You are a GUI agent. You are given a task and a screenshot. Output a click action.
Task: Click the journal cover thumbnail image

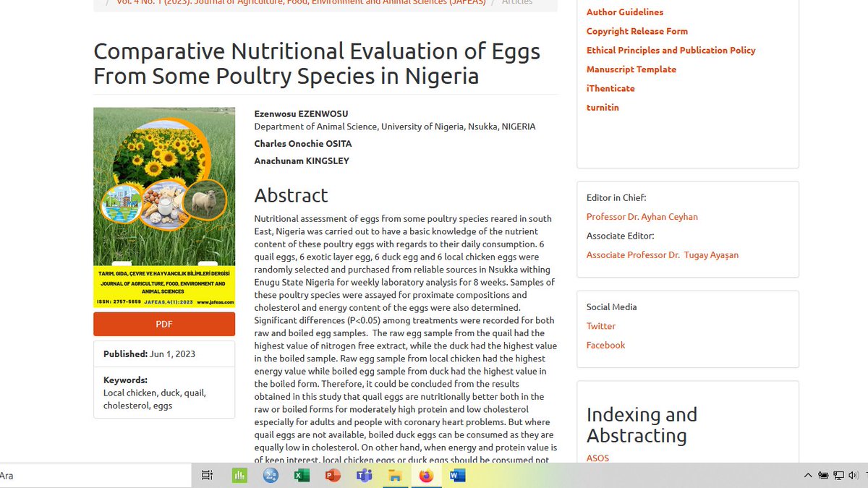coord(164,207)
